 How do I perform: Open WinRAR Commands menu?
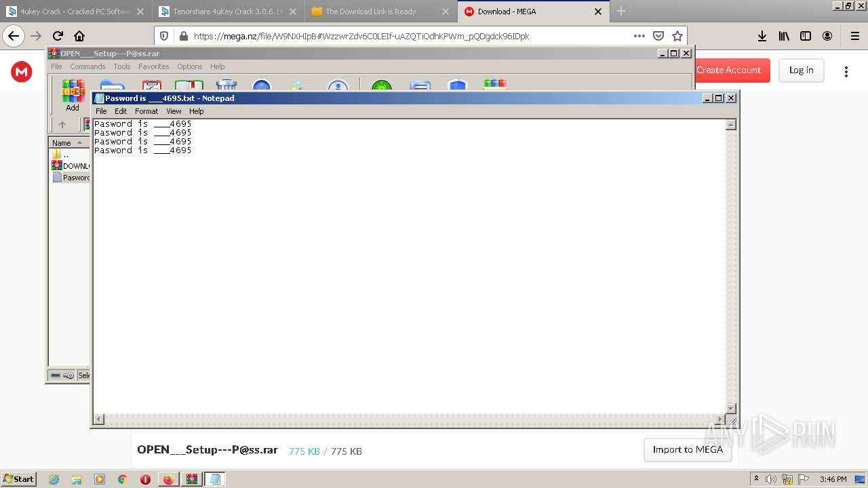(x=87, y=66)
